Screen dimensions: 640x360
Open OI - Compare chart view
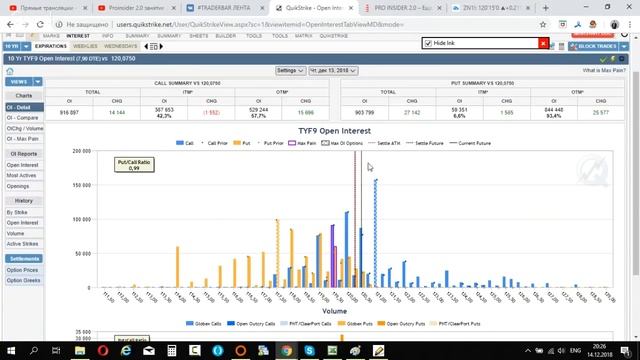[x=24, y=118]
